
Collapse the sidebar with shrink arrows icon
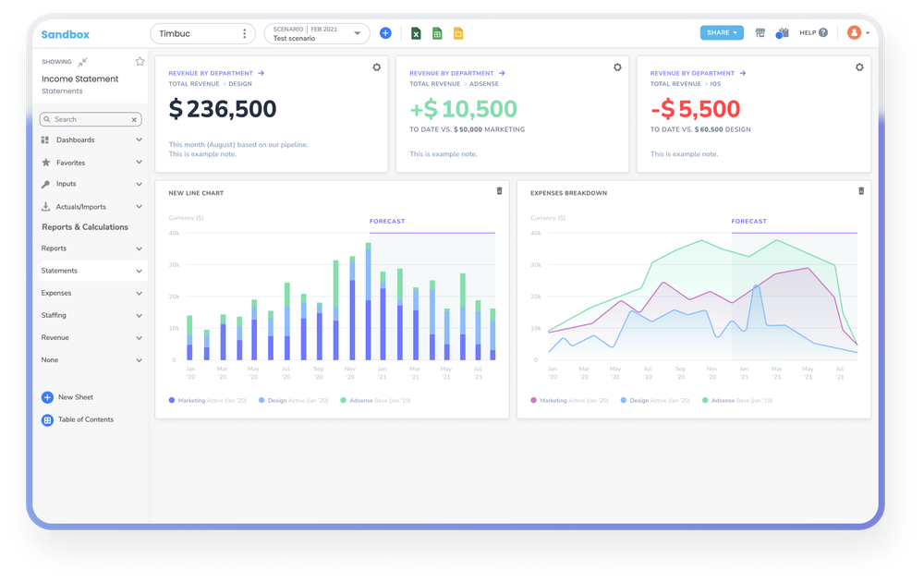click(82, 62)
